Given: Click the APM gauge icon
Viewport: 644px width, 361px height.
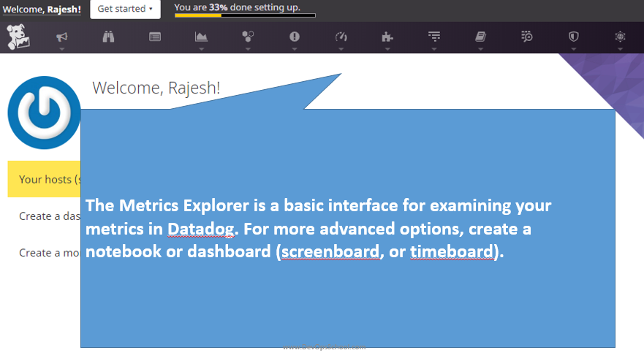Looking at the screenshot, I should click(341, 37).
